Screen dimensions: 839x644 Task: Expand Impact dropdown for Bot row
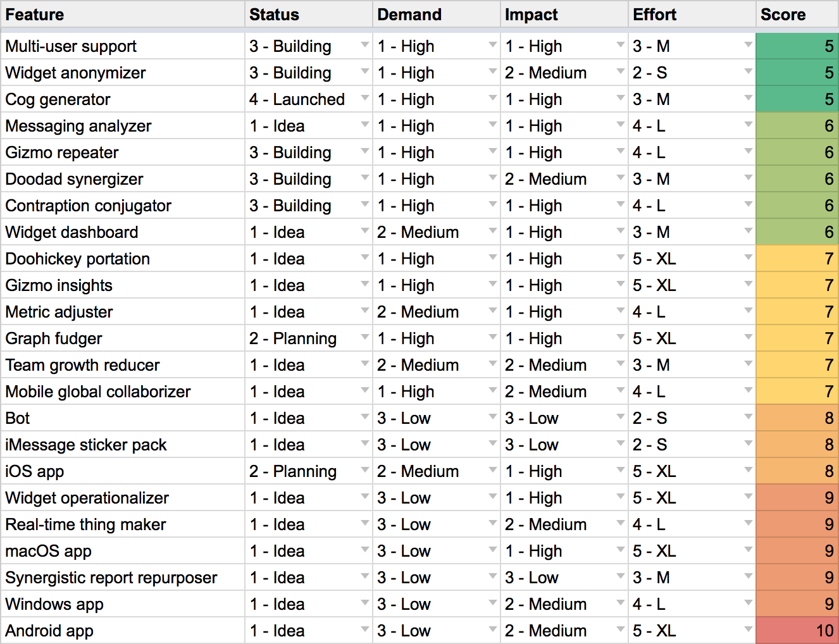point(620,418)
